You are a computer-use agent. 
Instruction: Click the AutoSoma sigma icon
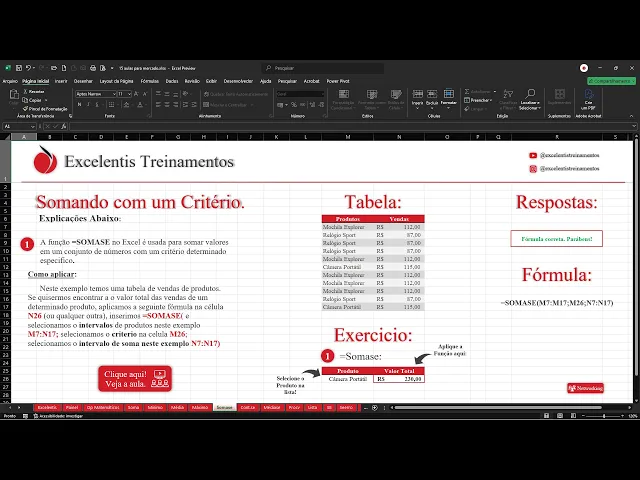[x=467, y=91]
